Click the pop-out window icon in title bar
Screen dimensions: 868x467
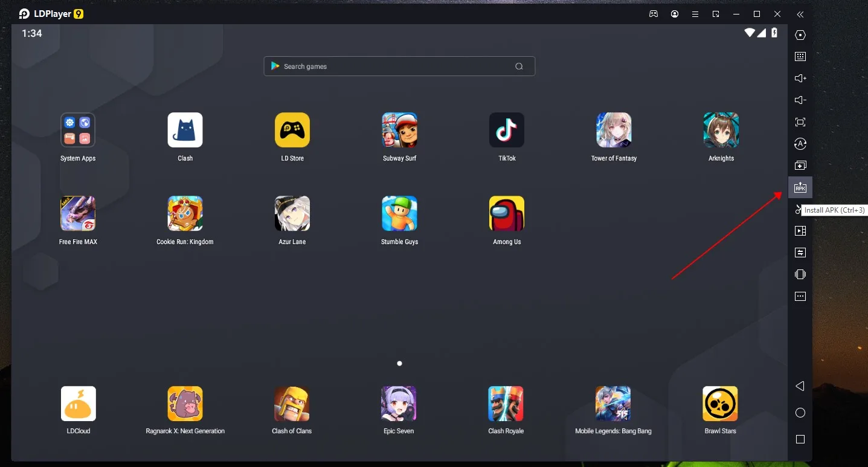point(716,14)
